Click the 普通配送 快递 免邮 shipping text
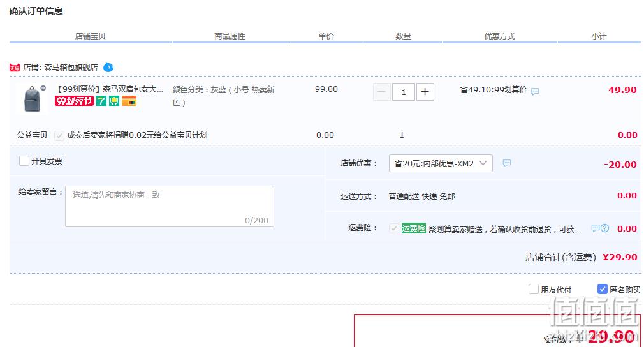This screenshot has height=347, width=644. [422, 196]
